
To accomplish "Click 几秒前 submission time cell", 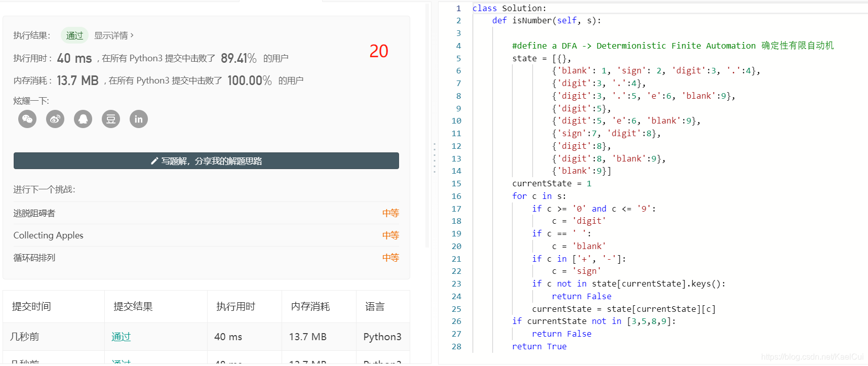I will 25,337.
